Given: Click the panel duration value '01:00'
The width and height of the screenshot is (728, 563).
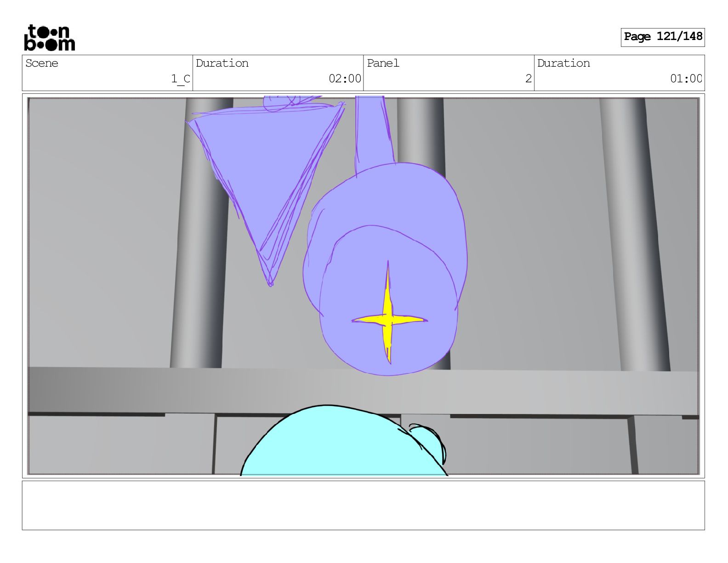Looking at the screenshot, I should coord(686,79).
